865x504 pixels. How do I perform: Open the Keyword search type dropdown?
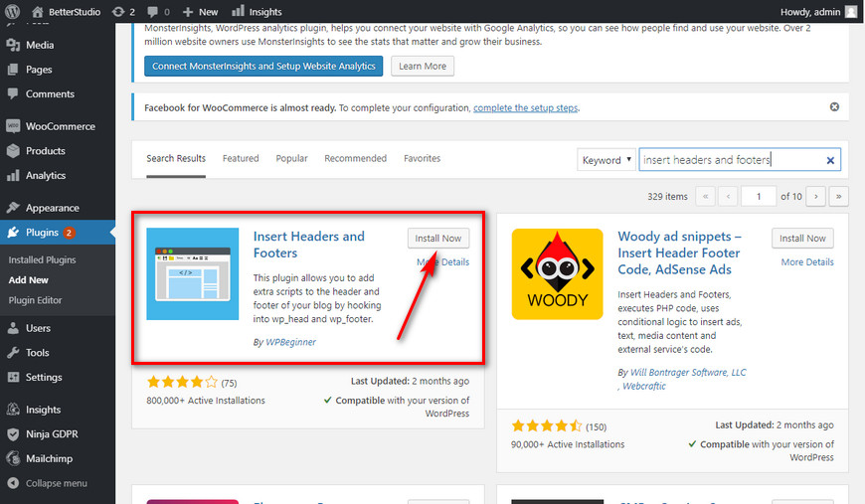[x=606, y=160]
